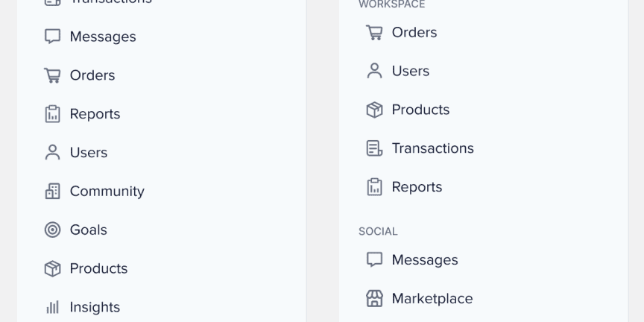Click the Marketplace storefront icon

click(x=375, y=299)
